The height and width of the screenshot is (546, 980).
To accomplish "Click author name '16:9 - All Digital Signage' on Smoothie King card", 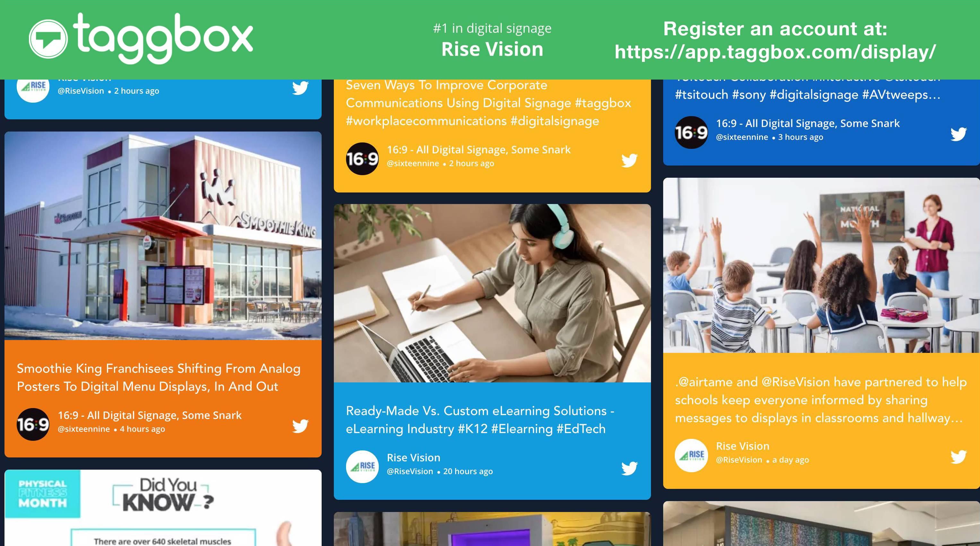I will coord(150,415).
